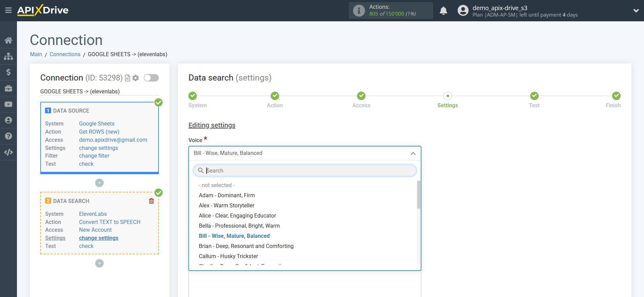The width and height of the screenshot is (644, 297).
Task: Add a block after Data Search
Action: coord(99,263)
